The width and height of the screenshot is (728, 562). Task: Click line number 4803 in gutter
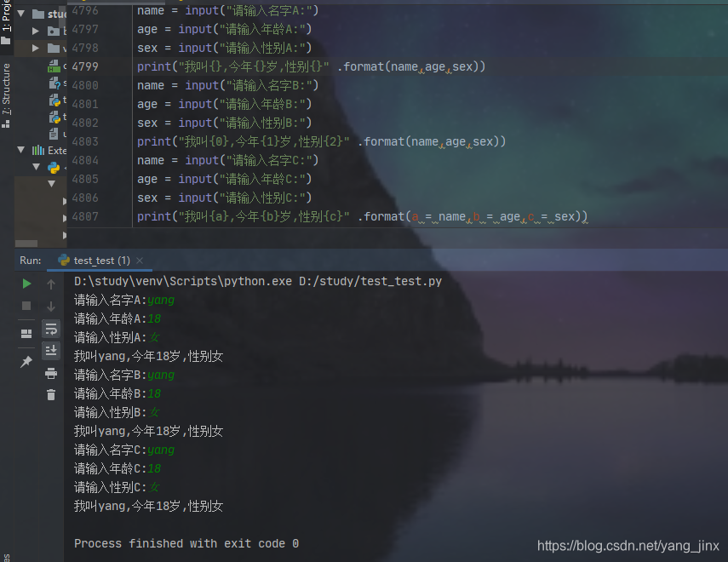pyautogui.click(x=85, y=141)
